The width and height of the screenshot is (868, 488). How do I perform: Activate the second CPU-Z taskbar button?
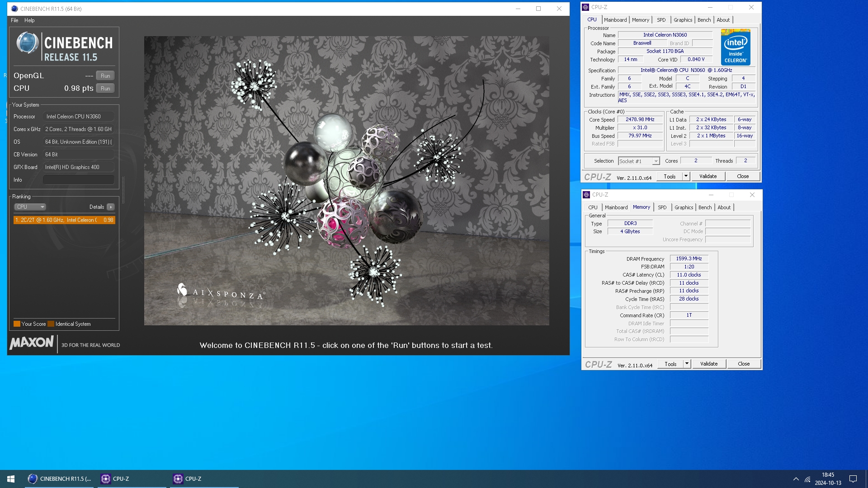[x=204, y=479]
